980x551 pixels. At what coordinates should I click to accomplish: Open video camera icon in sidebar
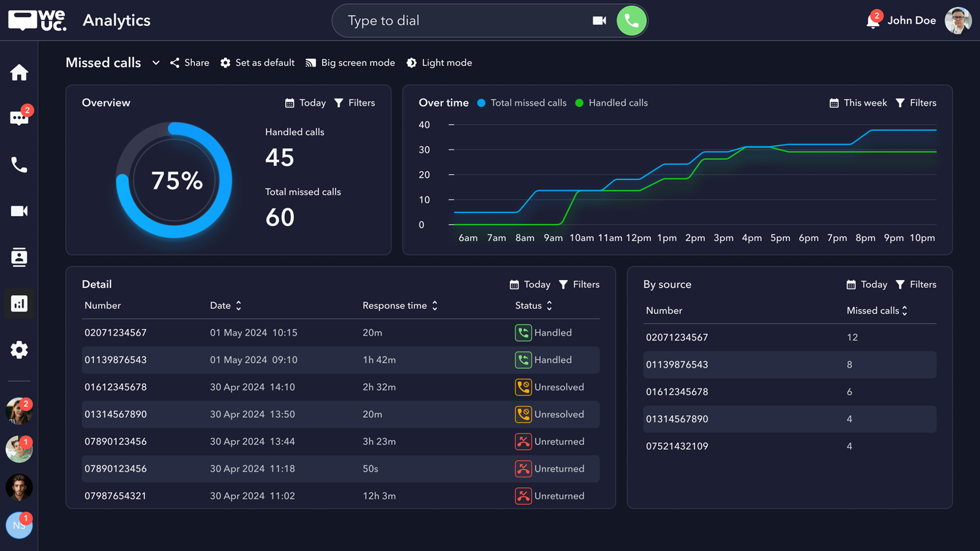(x=19, y=211)
